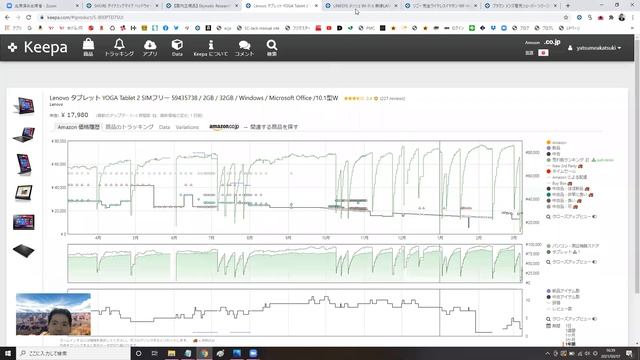Select the fourth product thumbnail image

click(24, 193)
